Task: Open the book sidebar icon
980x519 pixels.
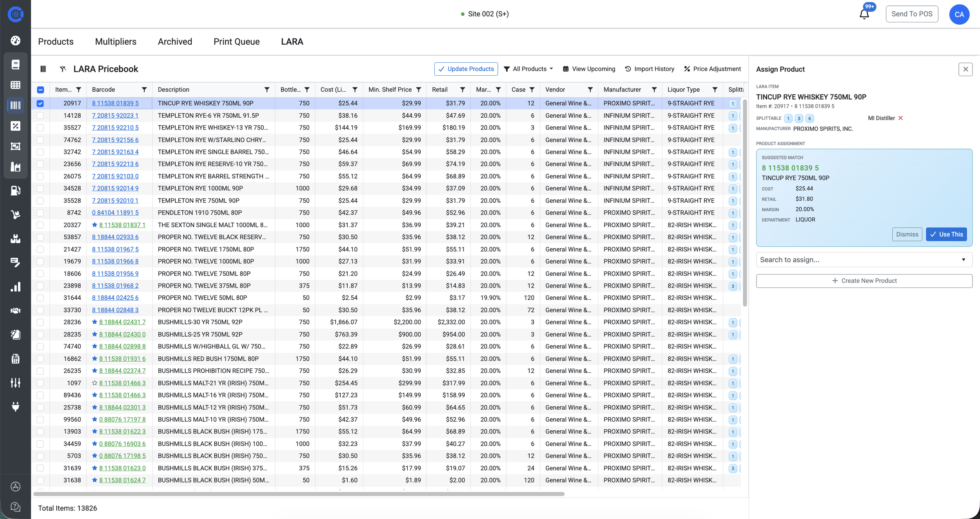Action: tap(15, 64)
